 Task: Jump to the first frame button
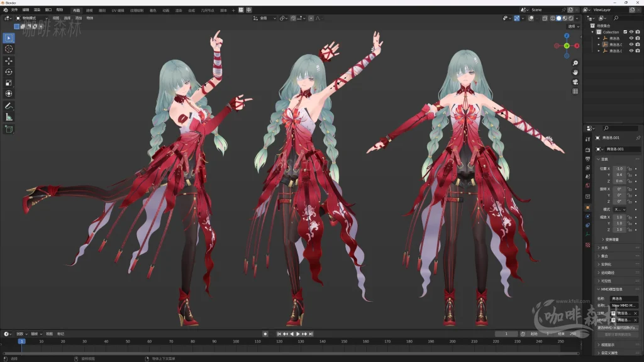click(x=279, y=334)
